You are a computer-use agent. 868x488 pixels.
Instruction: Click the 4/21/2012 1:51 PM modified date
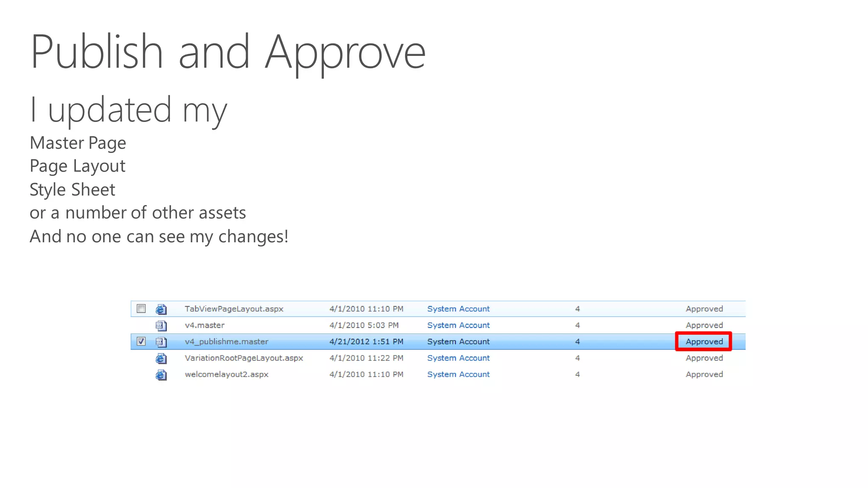pos(366,341)
